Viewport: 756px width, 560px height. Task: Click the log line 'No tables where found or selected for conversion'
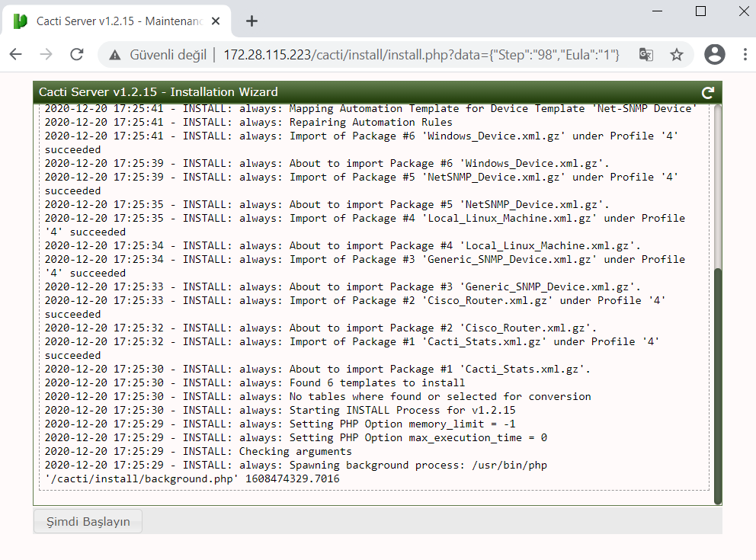pyautogui.click(x=318, y=397)
